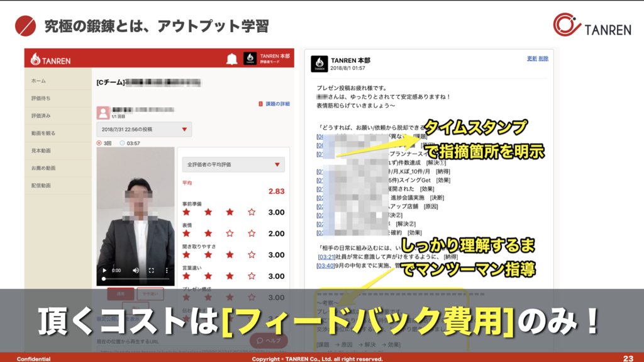Viewport: 644px width, 362px height.
Task: Click the video seek handle at 0:00
Action: click(104, 279)
